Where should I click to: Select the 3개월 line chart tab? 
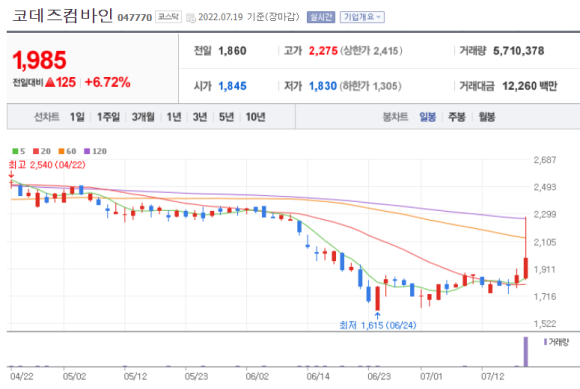(x=143, y=117)
